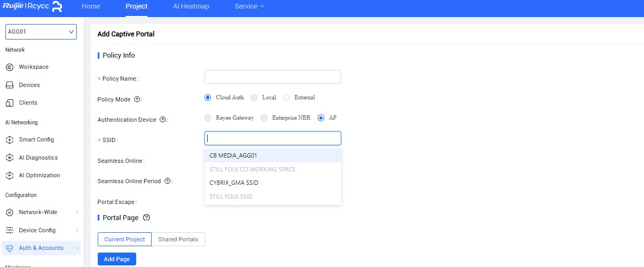
Task: Go to the Home tab
Action: (91, 6)
